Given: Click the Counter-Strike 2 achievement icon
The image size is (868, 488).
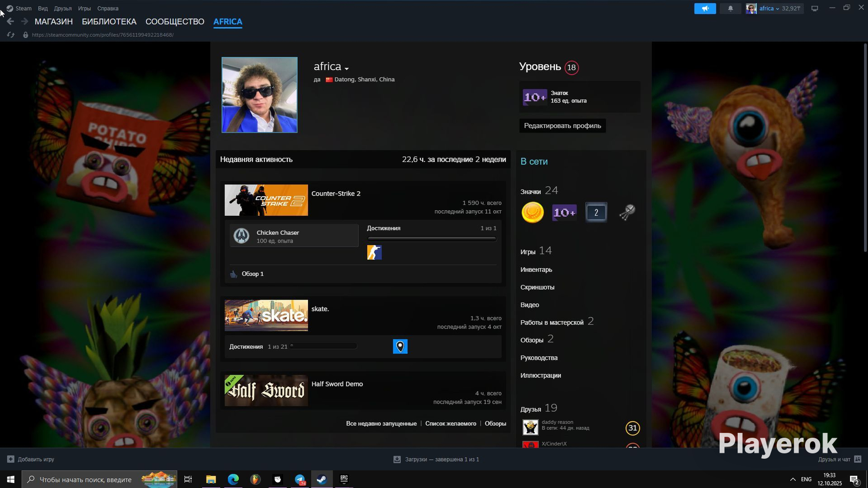Looking at the screenshot, I should click(374, 252).
